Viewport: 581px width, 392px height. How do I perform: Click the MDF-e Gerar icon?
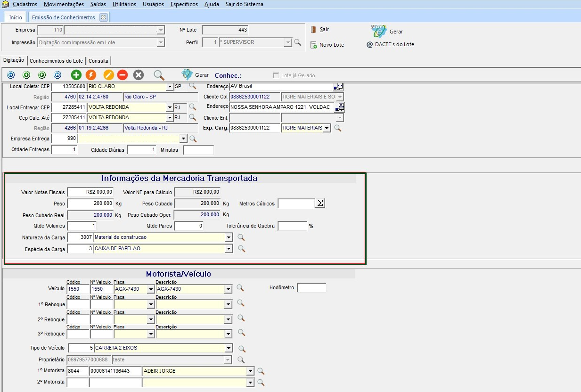click(x=379, y=31)
